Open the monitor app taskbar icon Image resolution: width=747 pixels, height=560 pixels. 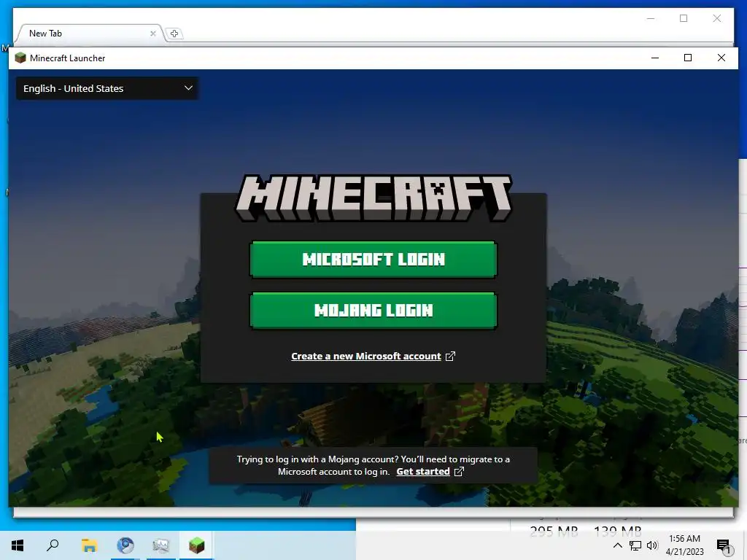pos(161,545)
